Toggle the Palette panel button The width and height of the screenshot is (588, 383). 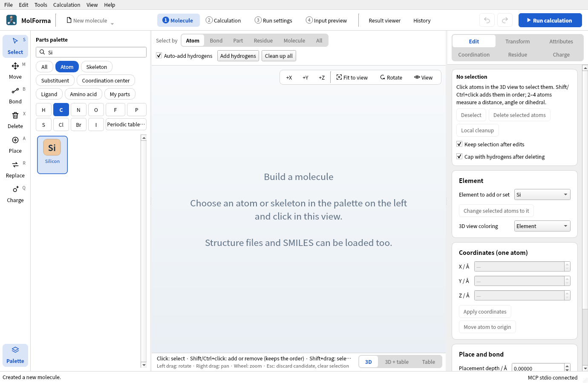pyautogui.click(x=15, y=355)
